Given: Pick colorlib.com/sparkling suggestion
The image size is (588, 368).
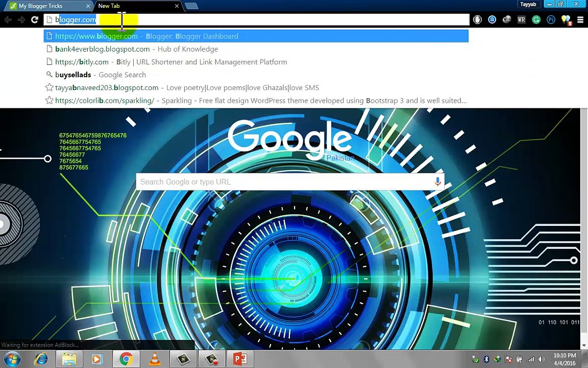Looking at the screenshot, I should (256, 101).
